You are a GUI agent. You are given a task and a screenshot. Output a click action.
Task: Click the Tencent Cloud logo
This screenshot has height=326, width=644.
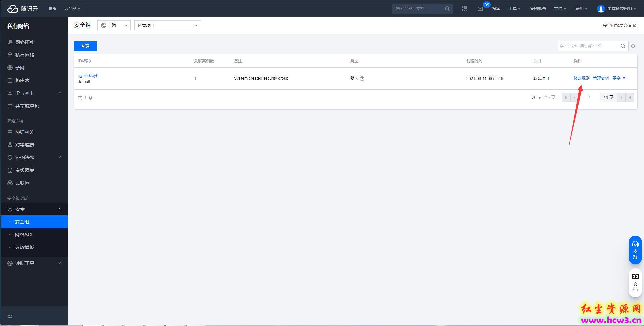click(x=22, y=9)
